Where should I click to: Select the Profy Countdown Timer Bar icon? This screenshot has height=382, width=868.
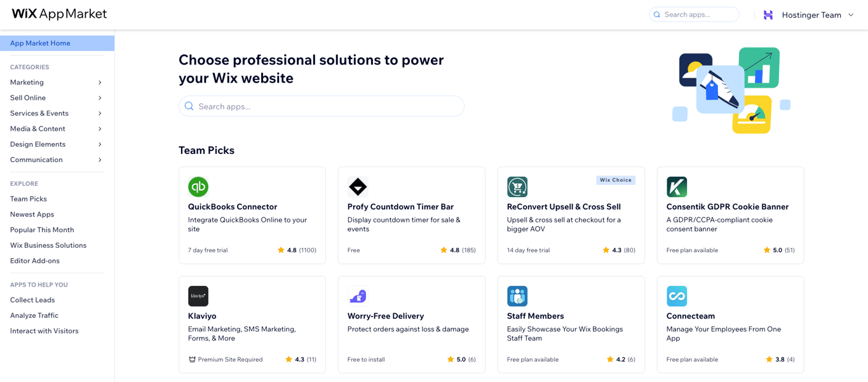[x=358, y=187]
